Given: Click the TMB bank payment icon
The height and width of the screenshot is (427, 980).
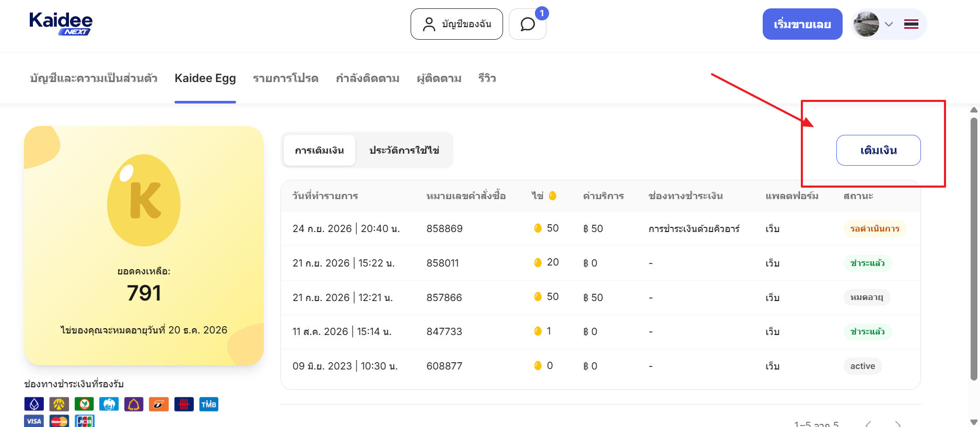Looking at the screenshot, I should [208, 405].
